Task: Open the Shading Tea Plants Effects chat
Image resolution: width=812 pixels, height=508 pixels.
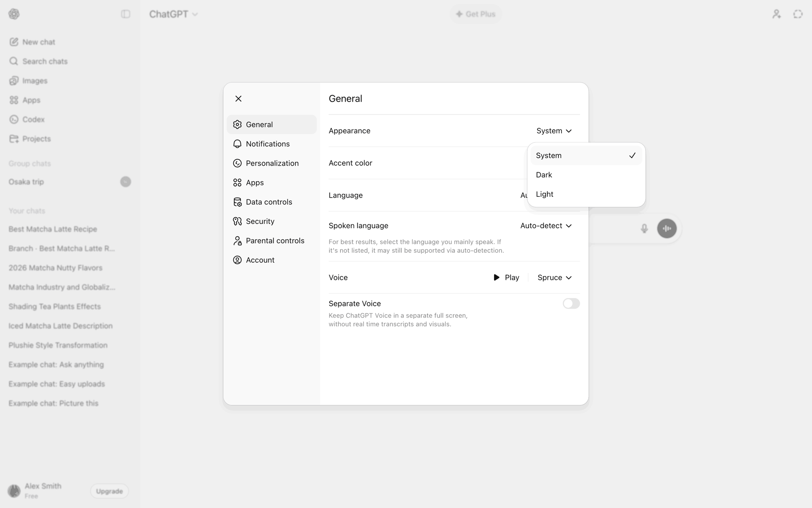Action: (x=69, y=306)
